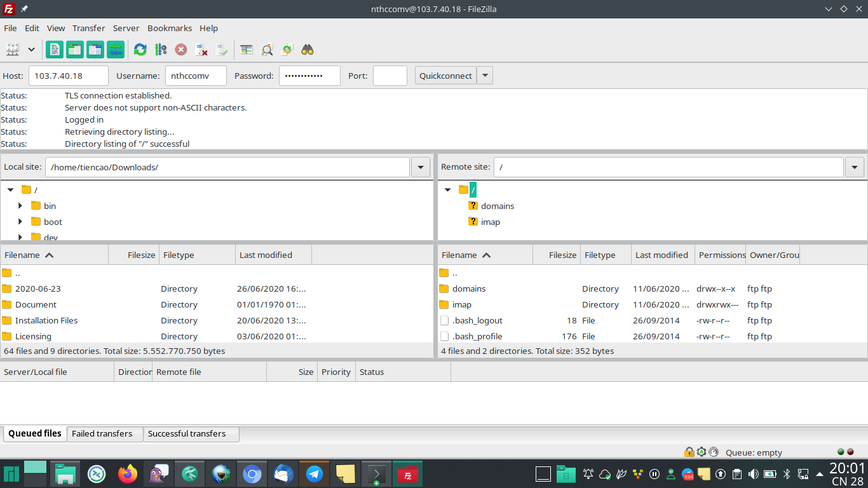The image size is (868, 488).
Task: Launch Firefox from the taskbar
Action: pyautogui.click(x=128, y=474)
